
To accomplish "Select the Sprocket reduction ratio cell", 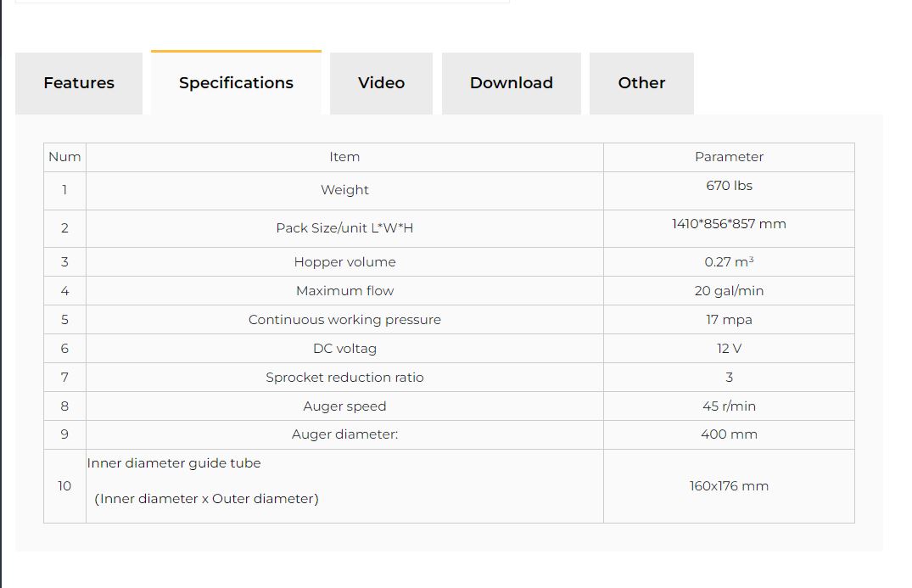I will 344,378.
